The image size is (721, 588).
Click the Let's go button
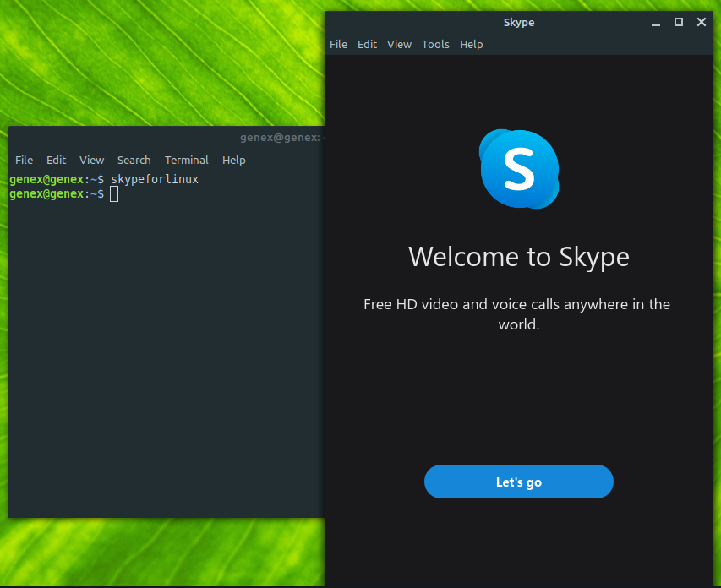click(519, 482)
